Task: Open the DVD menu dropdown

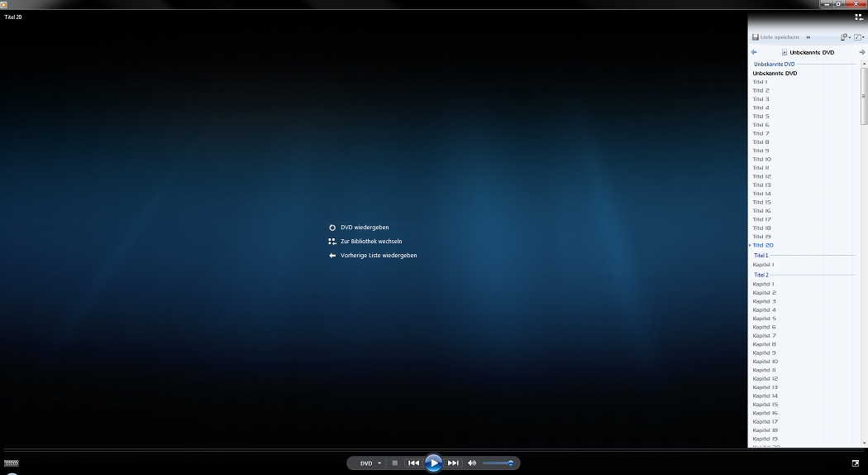Action: coord(370,463)
